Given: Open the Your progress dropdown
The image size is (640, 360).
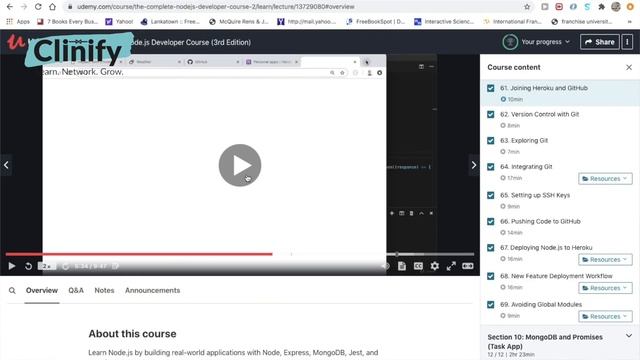Looking at the screenshot, I should tap(545, 42).
